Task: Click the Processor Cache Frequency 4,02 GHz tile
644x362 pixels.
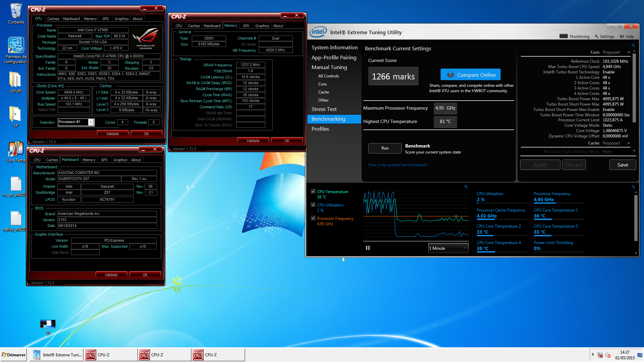Action: tap(501, 213)
